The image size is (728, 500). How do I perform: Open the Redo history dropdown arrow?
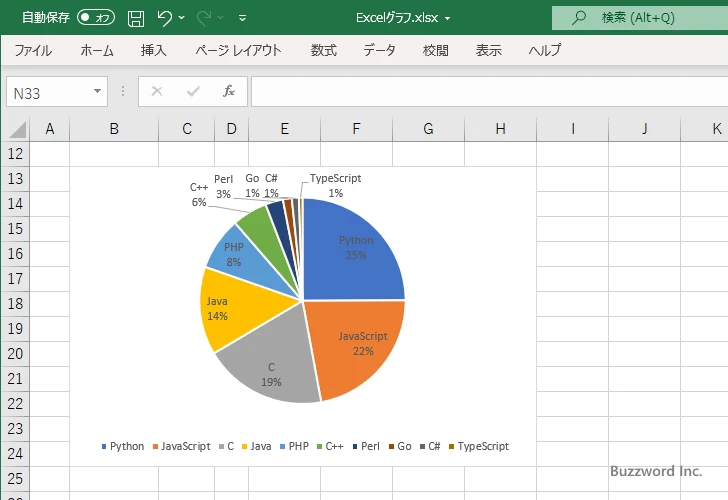pos(221,18)
